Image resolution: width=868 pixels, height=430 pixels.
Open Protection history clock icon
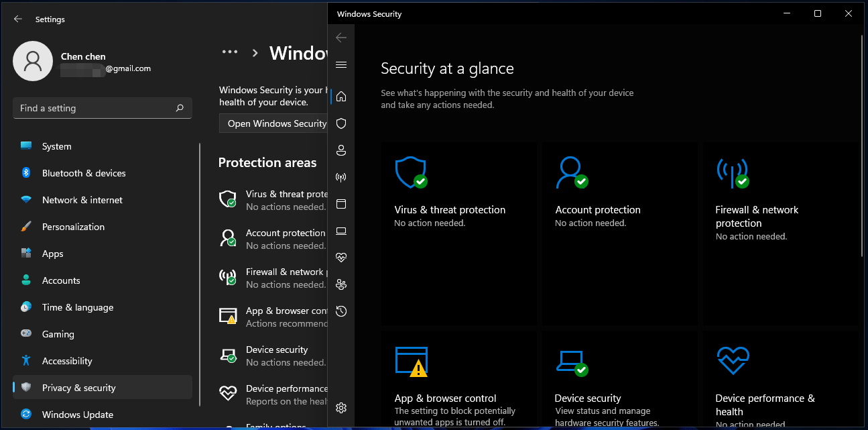click(341, 311)
